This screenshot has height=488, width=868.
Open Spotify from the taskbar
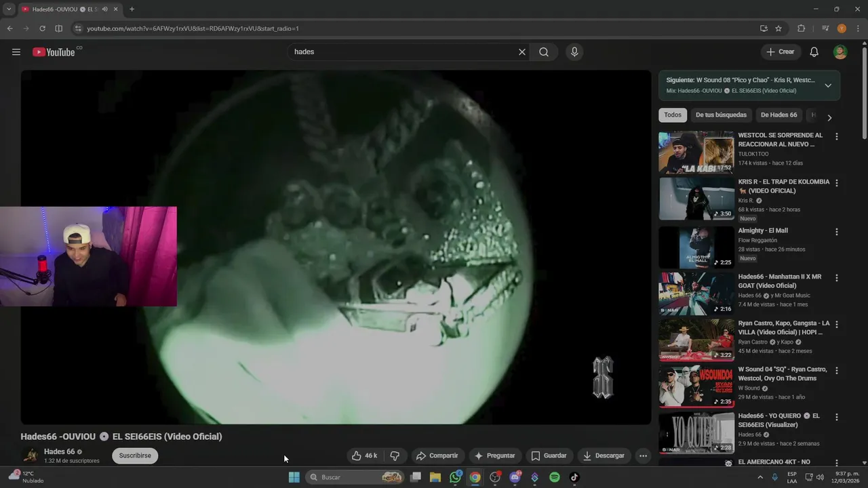(x=555, y=477)
